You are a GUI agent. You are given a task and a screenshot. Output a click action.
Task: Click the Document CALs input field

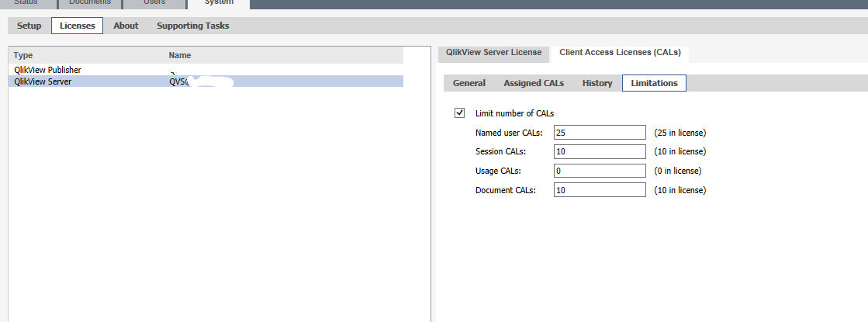pyautogui.click(x=600, y=190)
